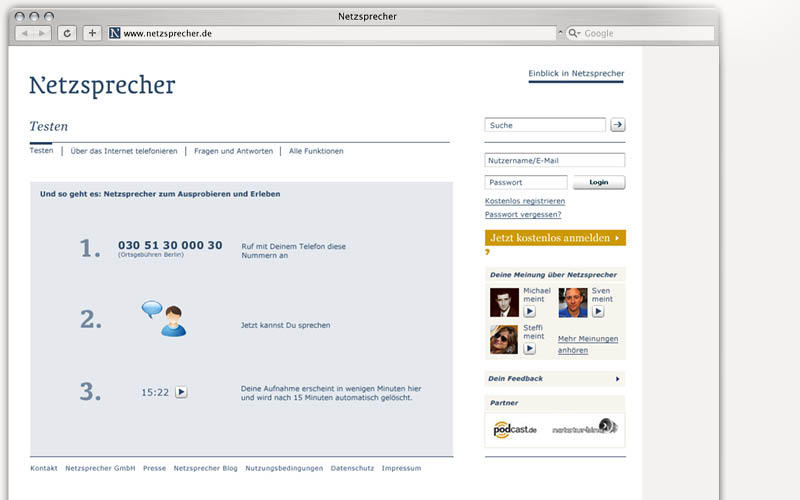The width and height of the screenshot is (800, 500).
Task: Open the podcast.de partner logo
Action: (x=515, y=429)
